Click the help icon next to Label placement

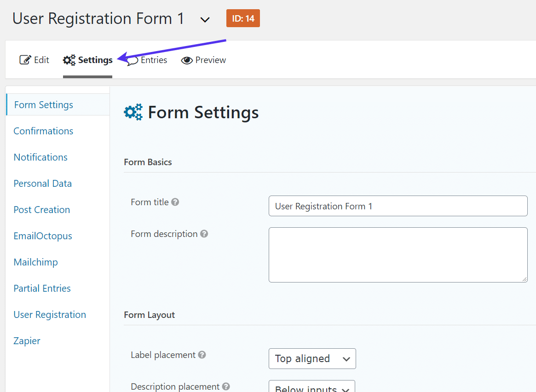[x=202, y=354]
